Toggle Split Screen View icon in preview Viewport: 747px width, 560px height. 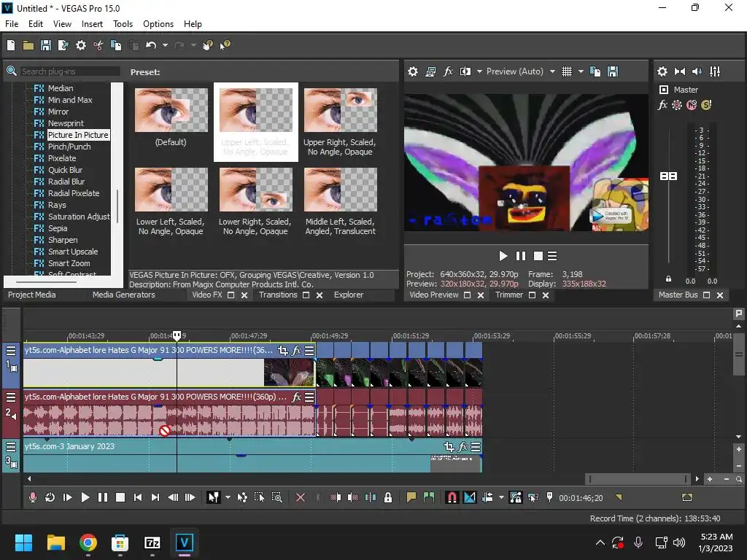[x=465, y=71]
